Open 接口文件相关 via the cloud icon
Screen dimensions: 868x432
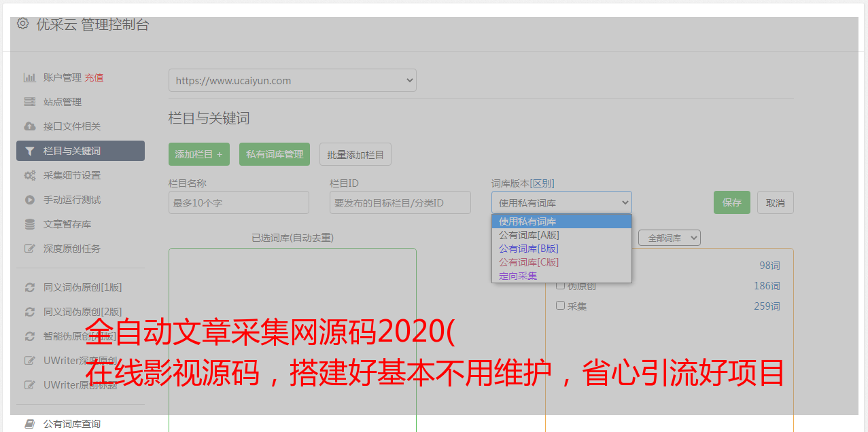click(x=29, y=126)
